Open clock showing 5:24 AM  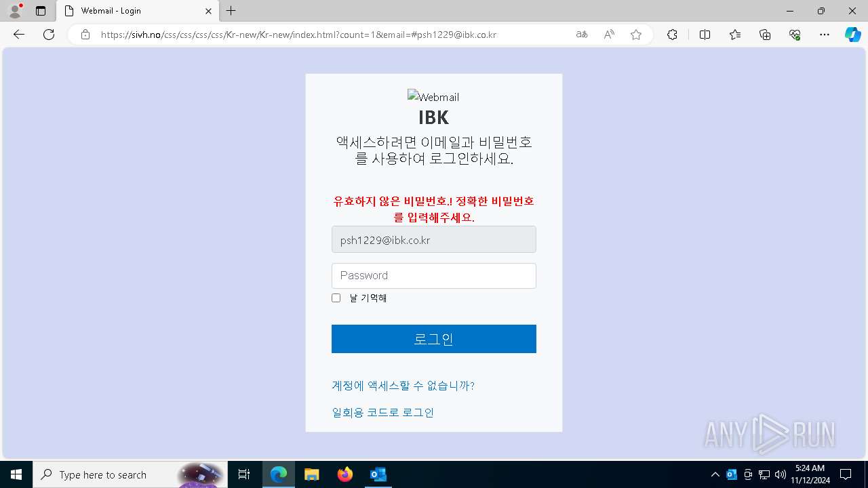(809, 474)
